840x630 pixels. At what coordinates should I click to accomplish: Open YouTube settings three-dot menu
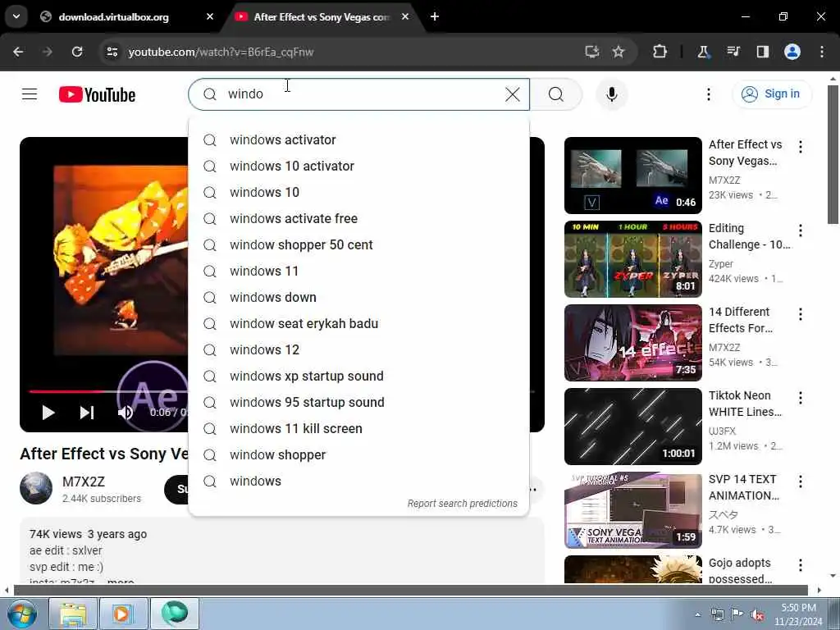708,94
